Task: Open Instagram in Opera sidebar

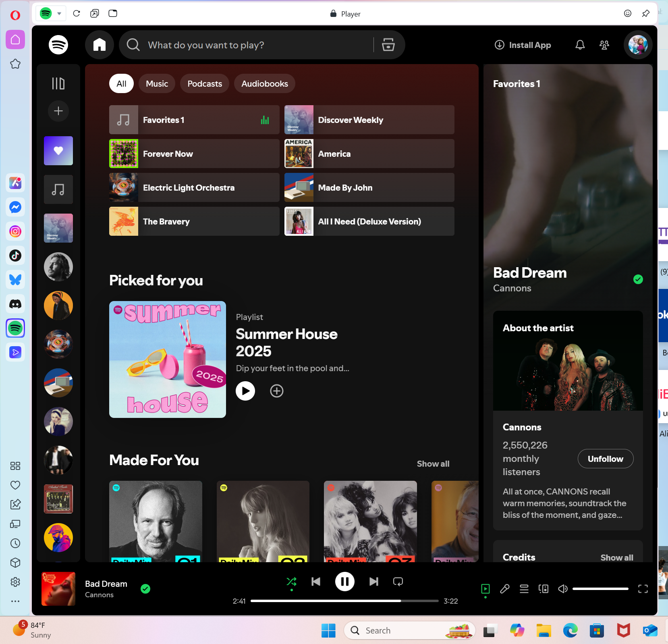Action: 15,231
